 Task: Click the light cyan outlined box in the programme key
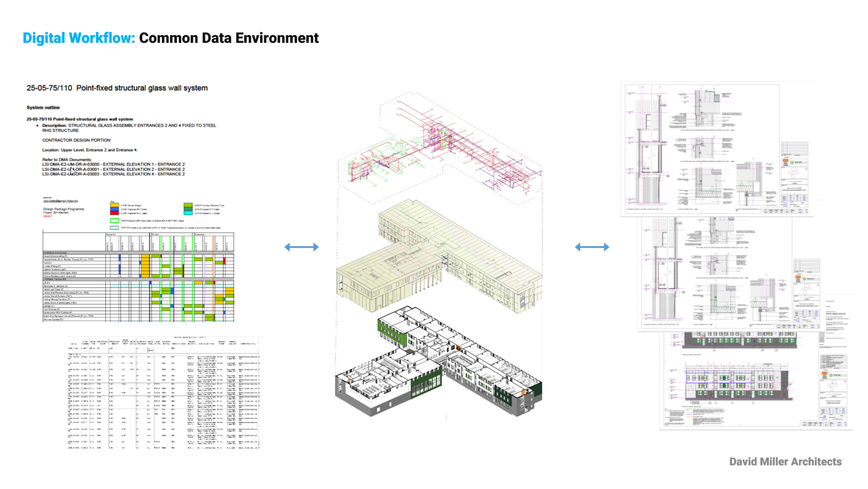tap(115, 228)
